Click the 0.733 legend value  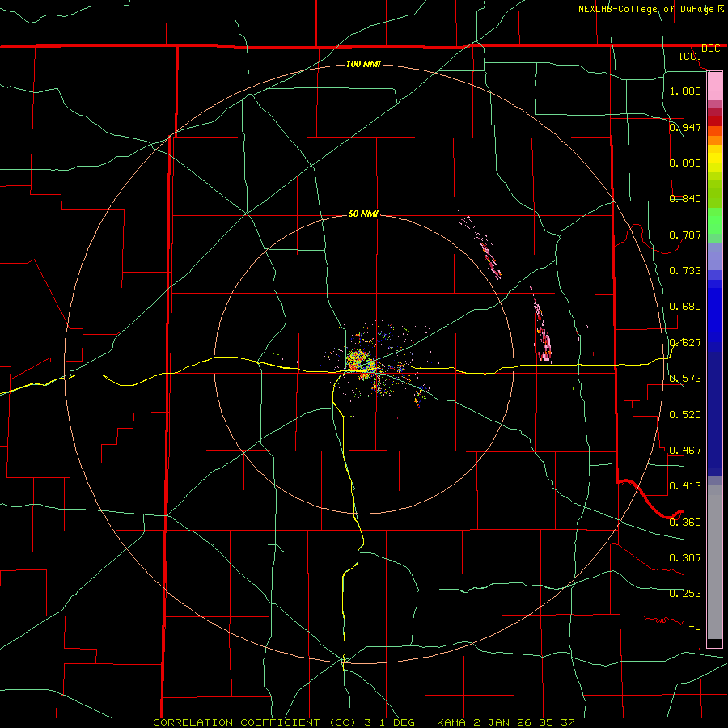(685, 271)
